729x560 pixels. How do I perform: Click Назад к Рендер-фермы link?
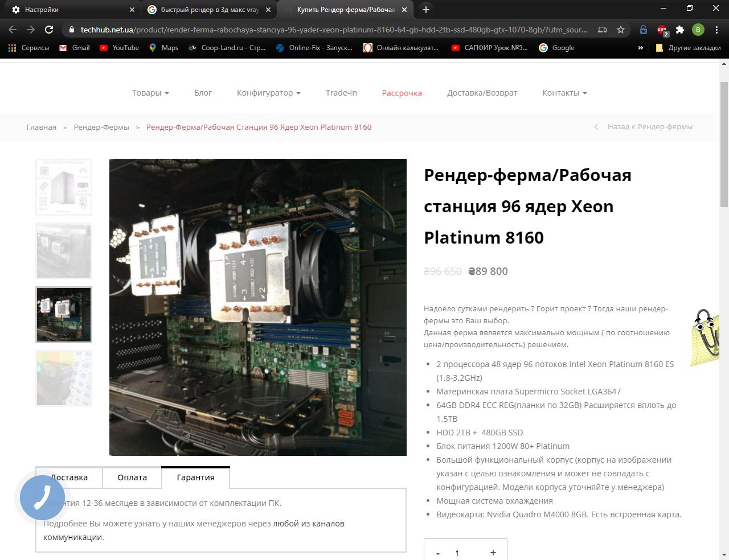(x=644, y=127)
